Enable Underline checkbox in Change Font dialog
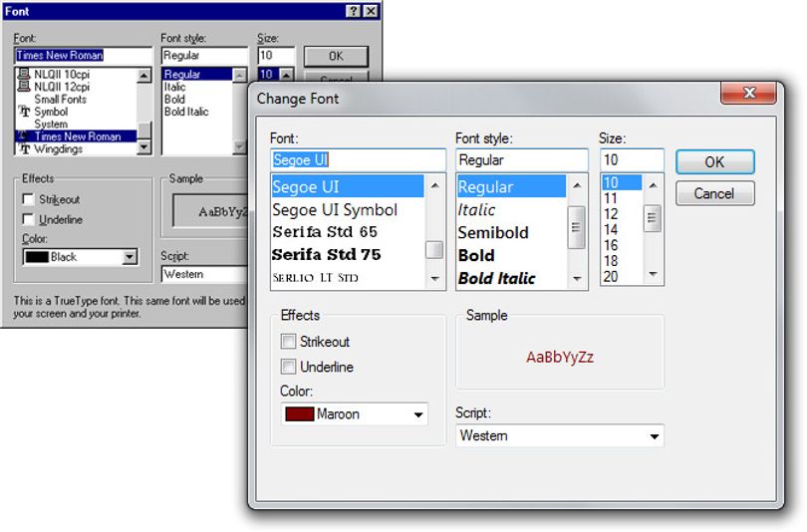 288,367
